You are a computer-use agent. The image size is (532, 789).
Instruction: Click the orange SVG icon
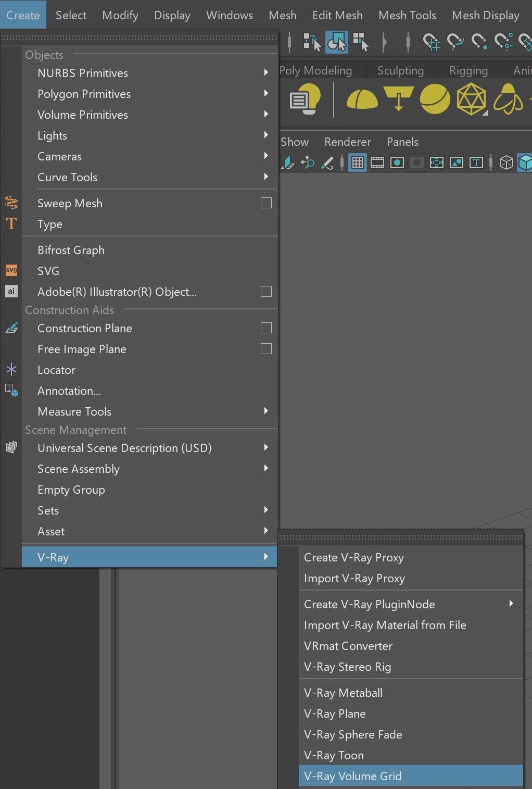(x=11, y=270)
